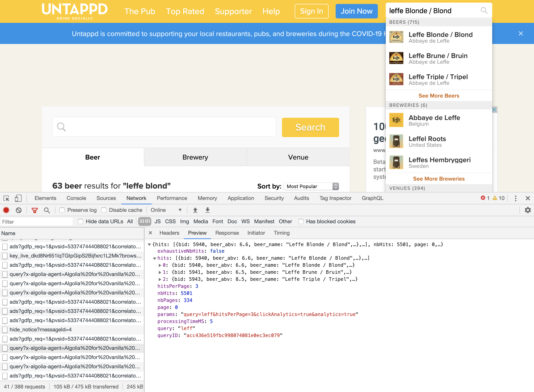Screen dimensions: 534x392
Task: Click the warning count indicator
Action: pyautogui.click(x=498, y=198)
